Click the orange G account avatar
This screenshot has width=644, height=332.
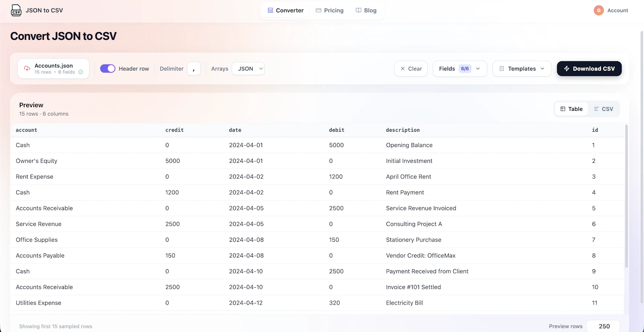pos(599,10)
